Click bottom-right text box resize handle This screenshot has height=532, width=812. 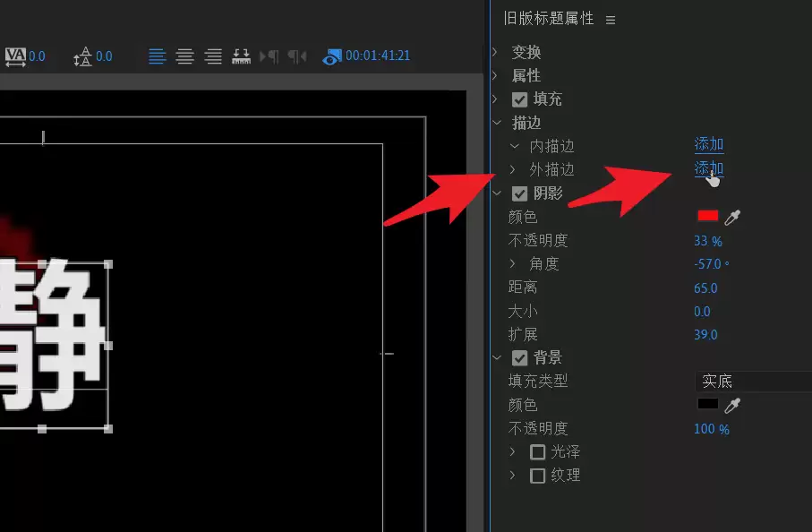[108, 429]
